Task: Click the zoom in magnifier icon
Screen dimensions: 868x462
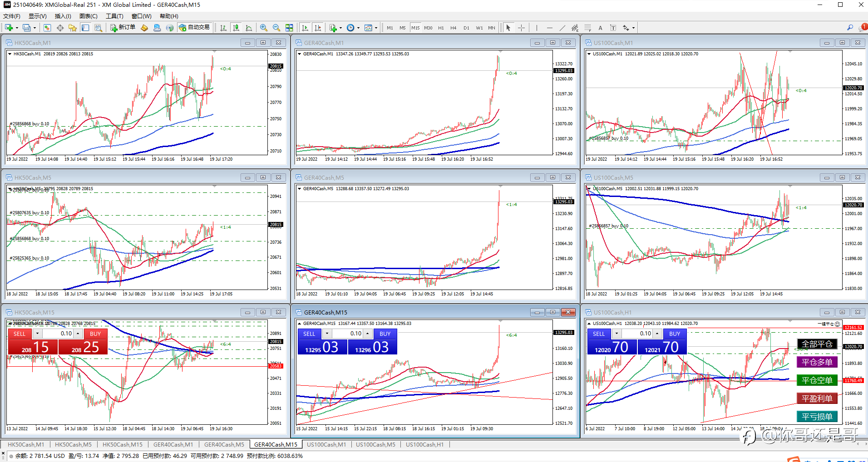Action: click(x=263, y=28)
